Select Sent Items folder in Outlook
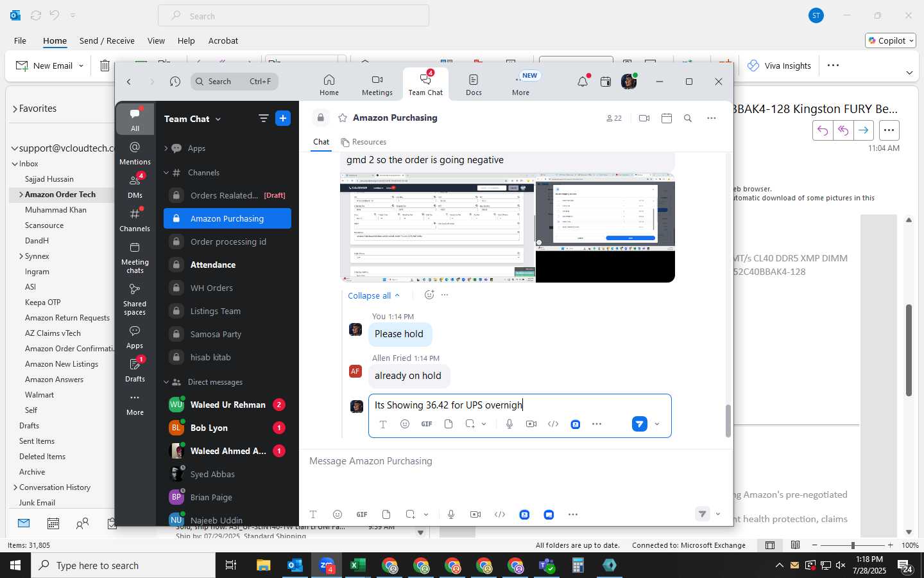Screen dimensions: 924x578 (37, 441)
